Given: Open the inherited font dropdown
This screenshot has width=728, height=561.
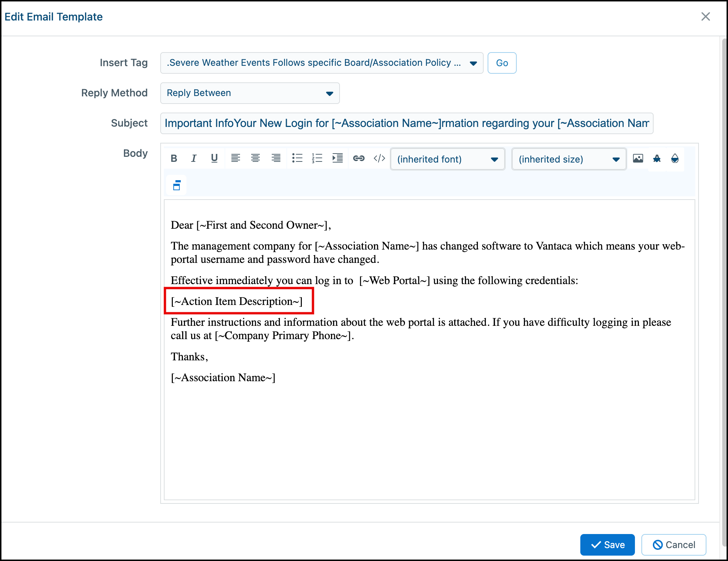Looking at the screenshot, I should pyautogui.click(x=447, y=159).
